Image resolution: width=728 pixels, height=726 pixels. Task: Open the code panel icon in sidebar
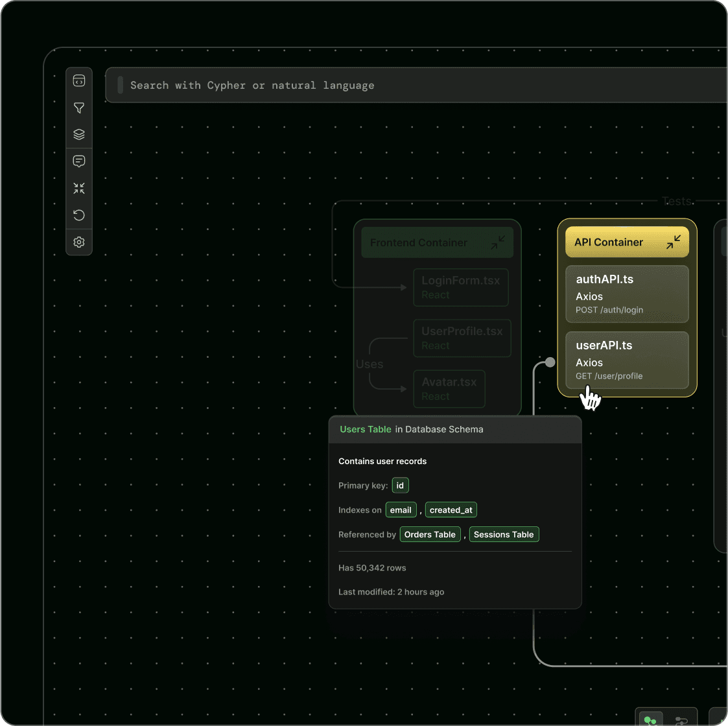click(79, 81)
